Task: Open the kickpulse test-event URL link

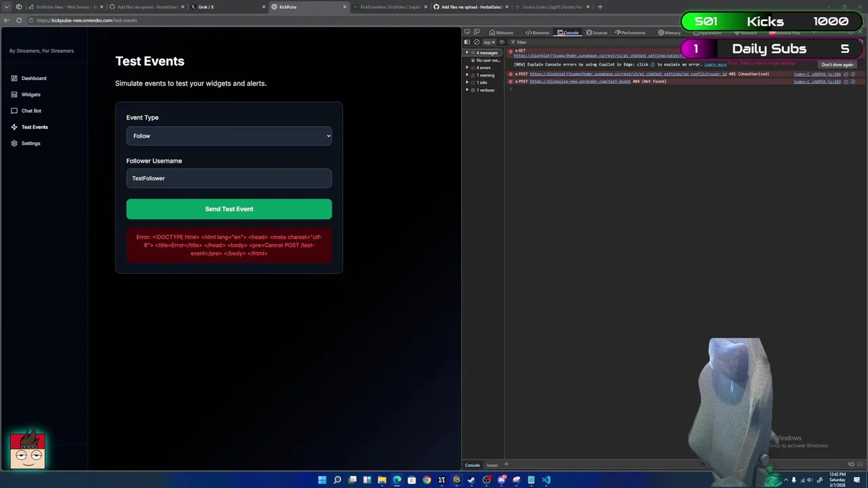Action: (x=580, y=81)
